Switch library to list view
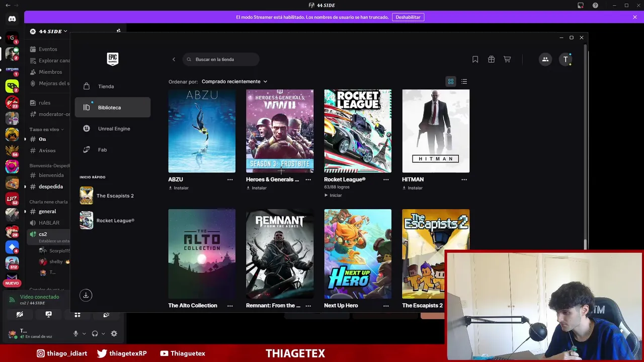Screen dimensions: 644x362 point(464,81)
